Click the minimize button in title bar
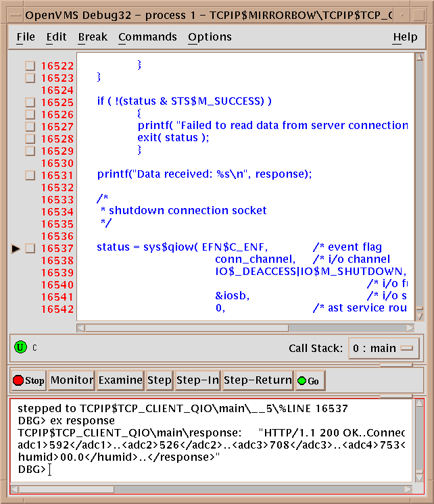The height and width of the screenshot is (504, 434). tap(402, 15)
